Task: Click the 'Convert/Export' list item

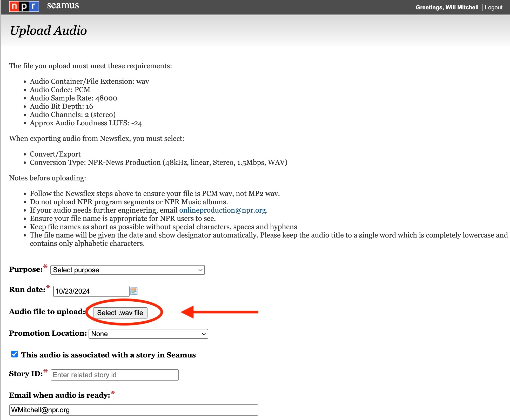Action: (x=55, y=154)
